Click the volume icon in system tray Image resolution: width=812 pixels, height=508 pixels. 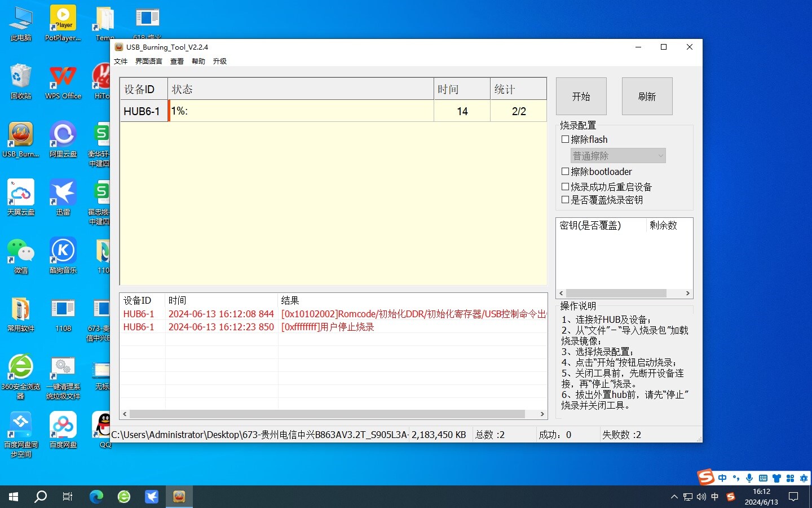pyautogui.click(x=701, y=497)
